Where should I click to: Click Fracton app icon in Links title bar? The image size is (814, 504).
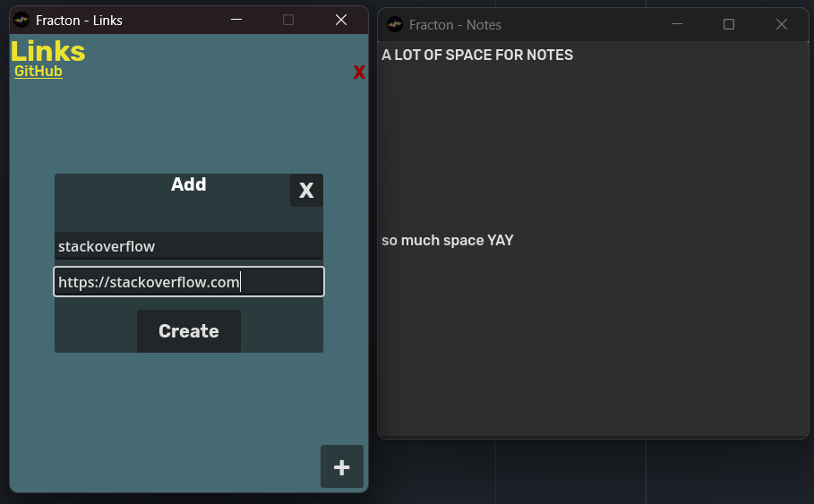point(21,20)
